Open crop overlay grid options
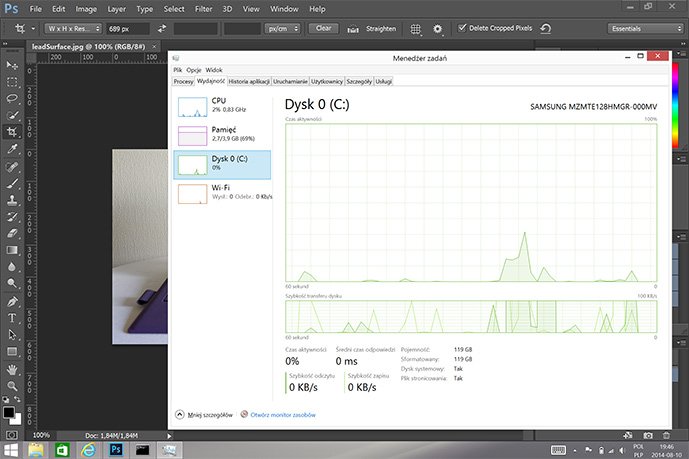This screenshot has height=459, width=689. coord(415,29)
